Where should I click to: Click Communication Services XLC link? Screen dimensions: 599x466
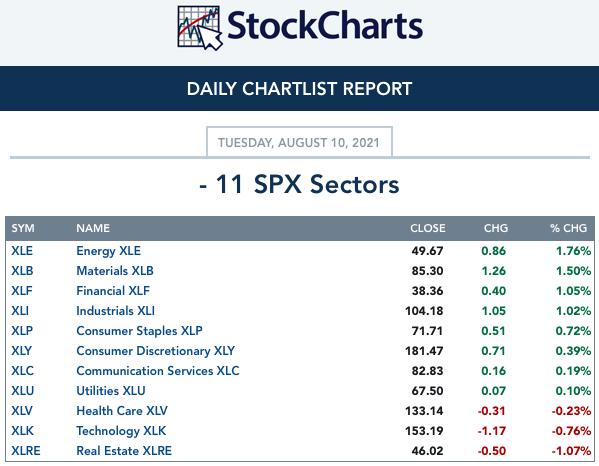point(158,371)
